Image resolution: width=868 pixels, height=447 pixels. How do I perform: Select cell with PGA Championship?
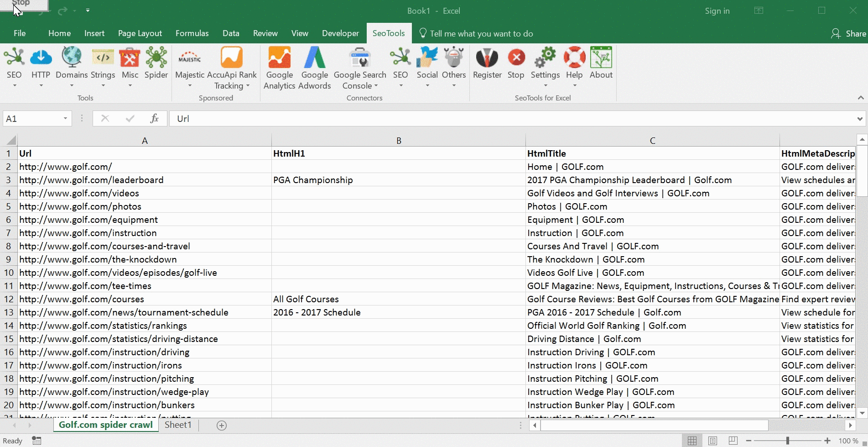tap(399, 180)
